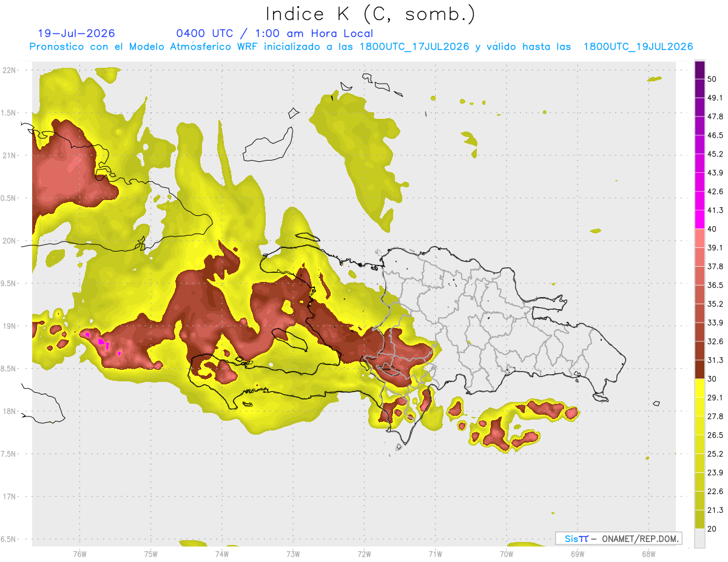This screenshot has width=728, height=562.
Task: Click the '23.9' color scale label
Action: click(x=715, y=473)
